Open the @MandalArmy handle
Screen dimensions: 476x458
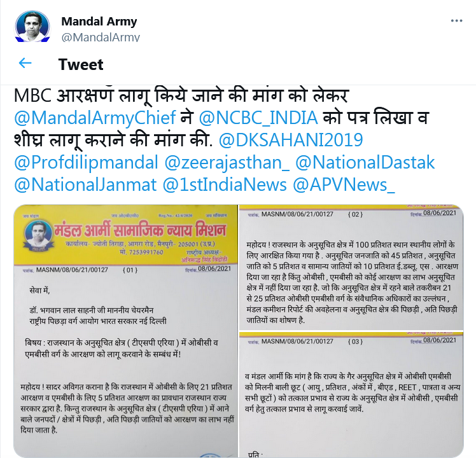[101, 37]
